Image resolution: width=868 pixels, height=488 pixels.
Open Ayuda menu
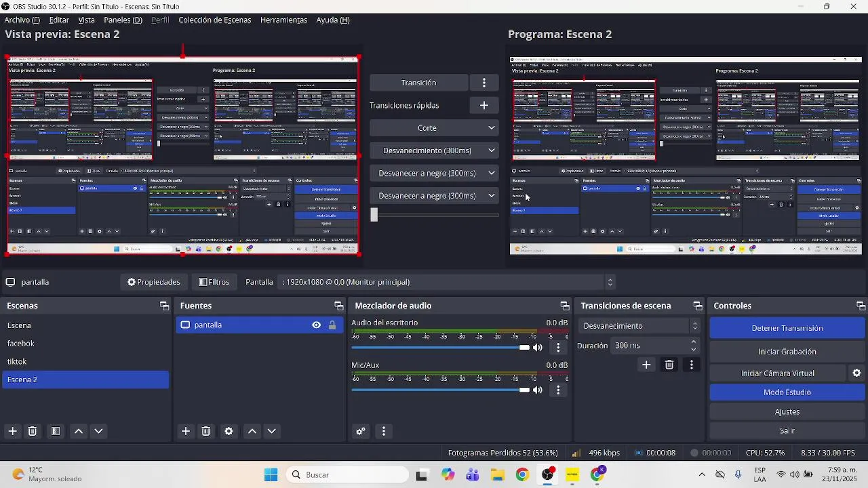pos(333,20)
